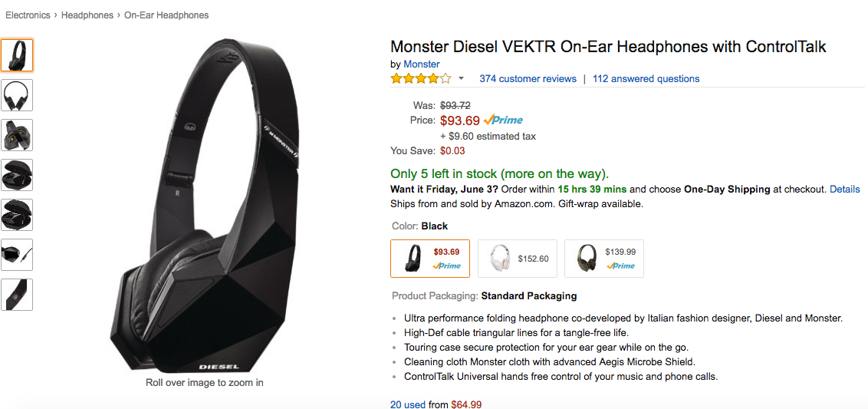Screen dimensions: 868x409
Task: Read the 374 customer reviews
Action: click(x=528, y=78)
